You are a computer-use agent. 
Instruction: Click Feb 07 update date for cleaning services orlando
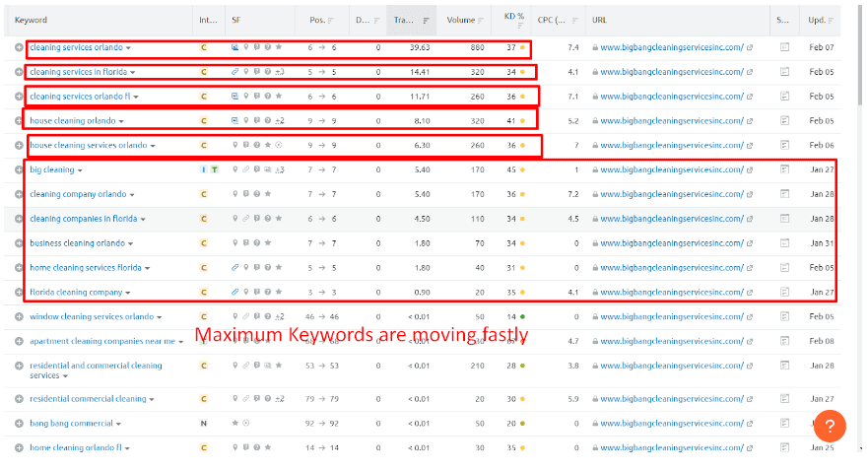click(822, 47)
